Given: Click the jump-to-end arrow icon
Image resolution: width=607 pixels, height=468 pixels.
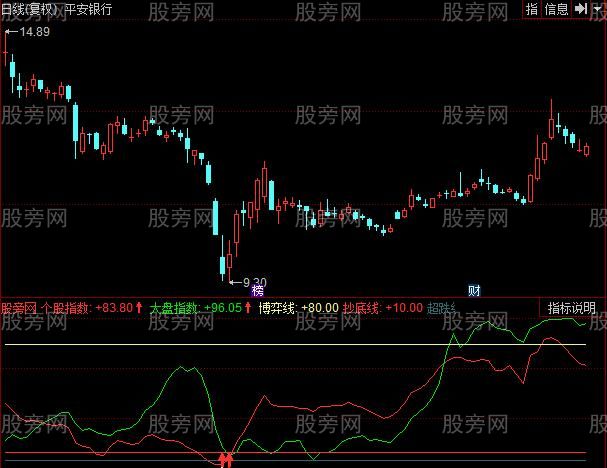Looking at the screenshot, I should (x=578, y=9).
